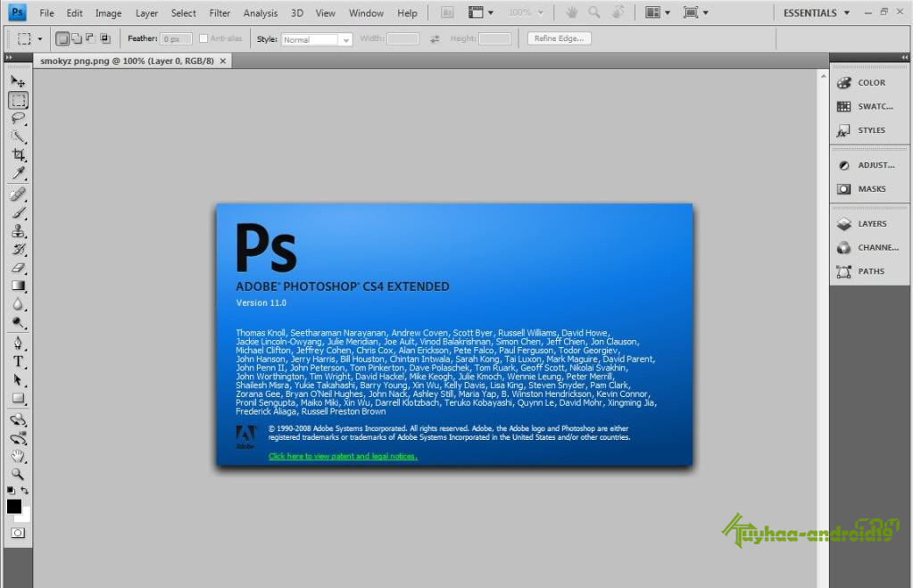Image resolution: width=913 pixels, height=588 pixels.
Task: Open the Filter menu
Action: pos(220,12)
